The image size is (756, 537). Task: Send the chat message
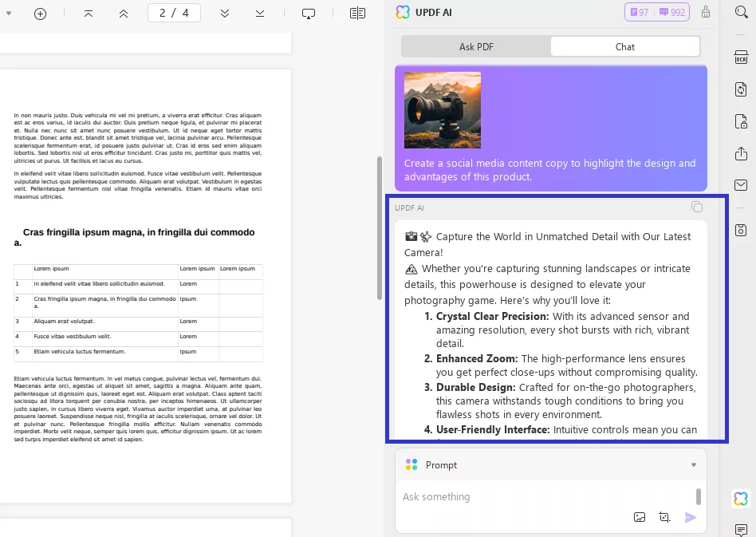click(691, 517)
